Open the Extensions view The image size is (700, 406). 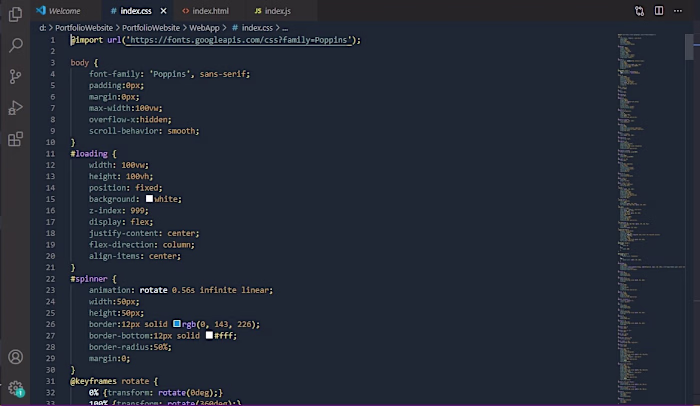point(15,139)
